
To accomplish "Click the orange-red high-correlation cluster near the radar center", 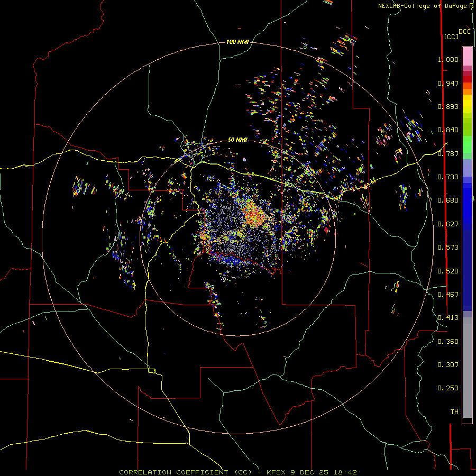I will (253, 214).
